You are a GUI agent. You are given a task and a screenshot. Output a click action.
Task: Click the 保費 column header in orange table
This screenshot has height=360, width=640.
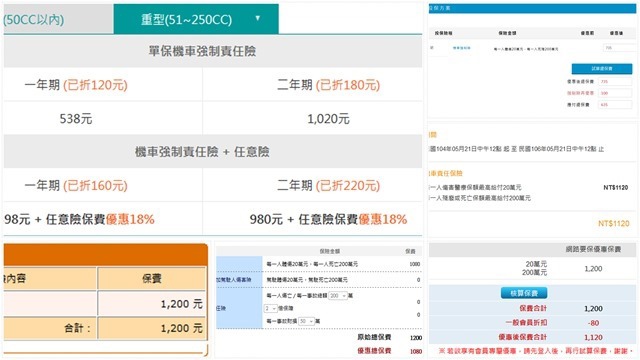152,278
